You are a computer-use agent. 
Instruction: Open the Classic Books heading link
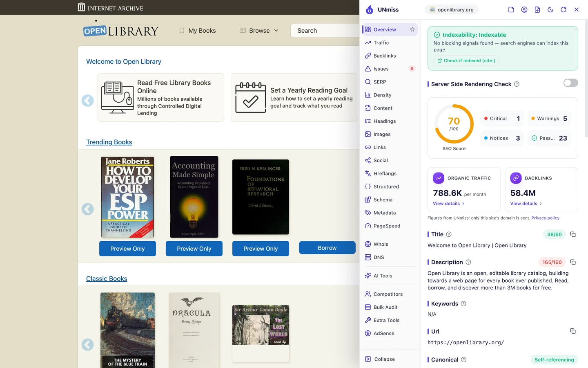click(107, 278)
